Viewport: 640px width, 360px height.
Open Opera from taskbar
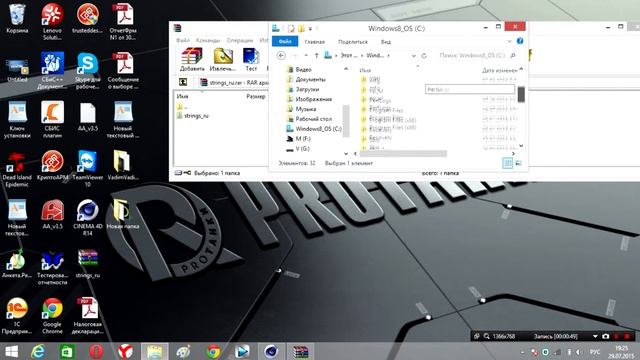pos(96,351)
